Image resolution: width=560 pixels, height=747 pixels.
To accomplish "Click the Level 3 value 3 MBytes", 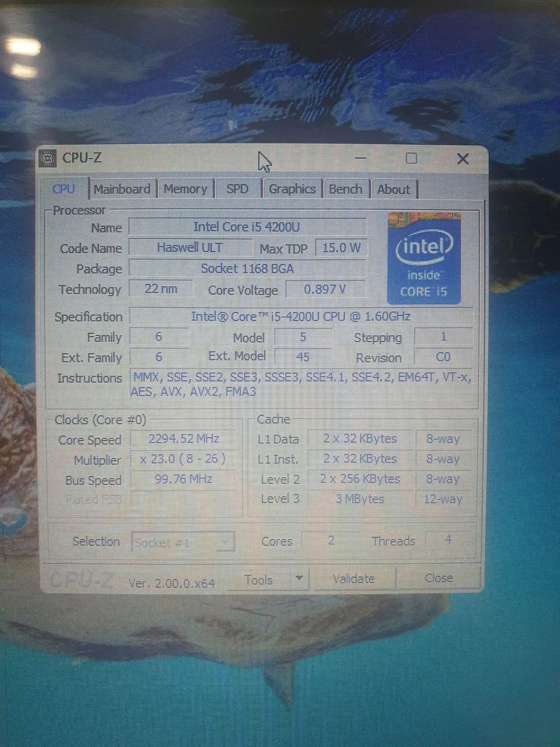I will (x=360, y=499).
